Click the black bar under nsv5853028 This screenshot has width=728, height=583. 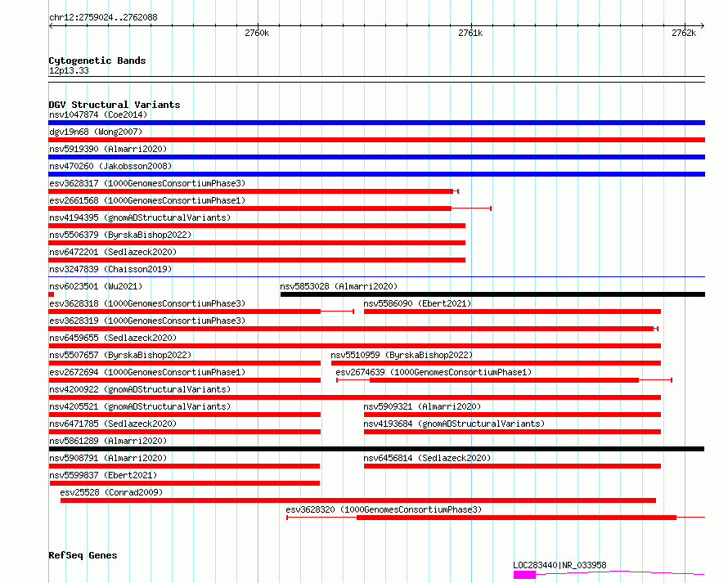(492, 294)
